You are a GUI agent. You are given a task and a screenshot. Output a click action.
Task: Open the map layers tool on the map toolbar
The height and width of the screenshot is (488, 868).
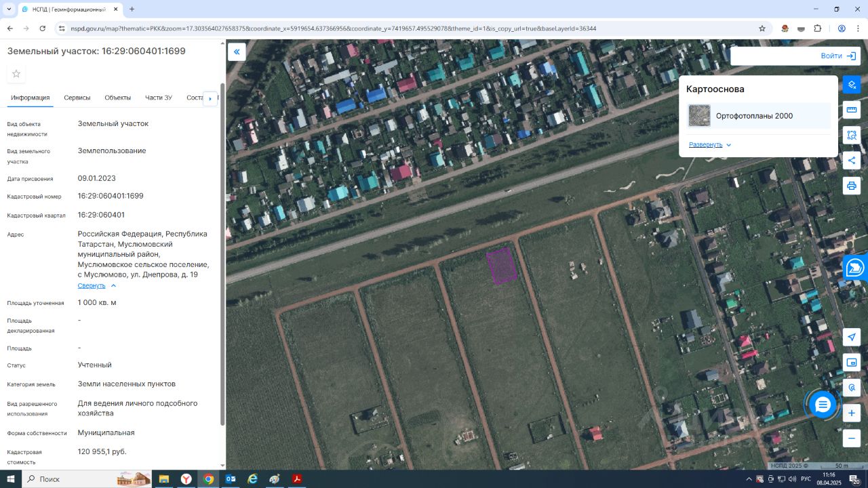coord(852,85)
